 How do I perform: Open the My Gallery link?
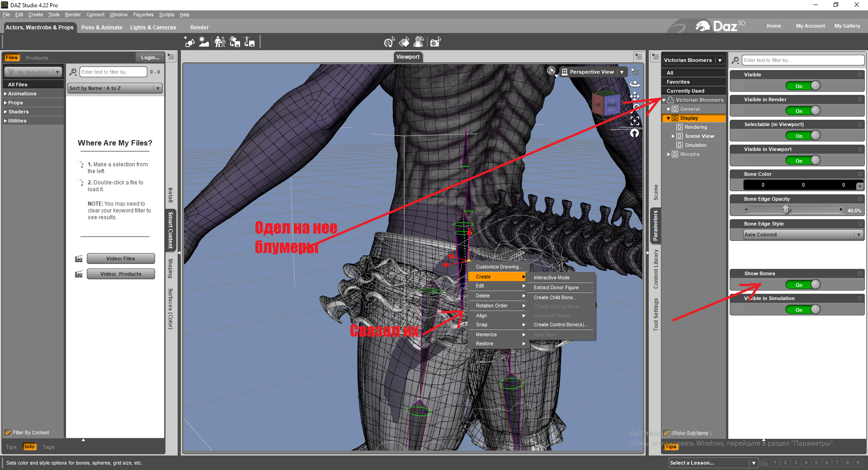(x=847, y=26)
